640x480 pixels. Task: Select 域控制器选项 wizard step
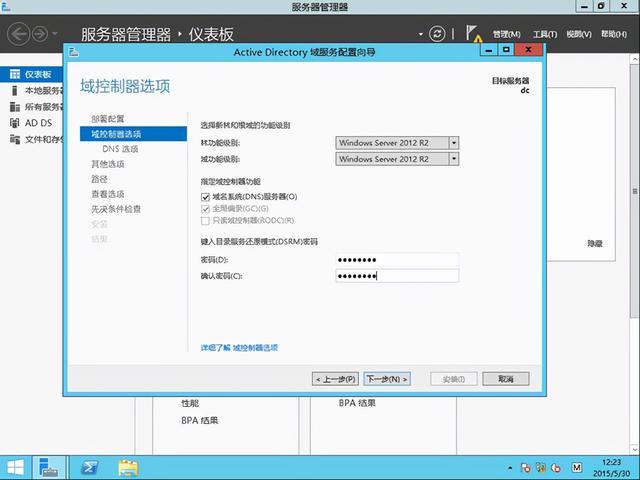[133, 134]
